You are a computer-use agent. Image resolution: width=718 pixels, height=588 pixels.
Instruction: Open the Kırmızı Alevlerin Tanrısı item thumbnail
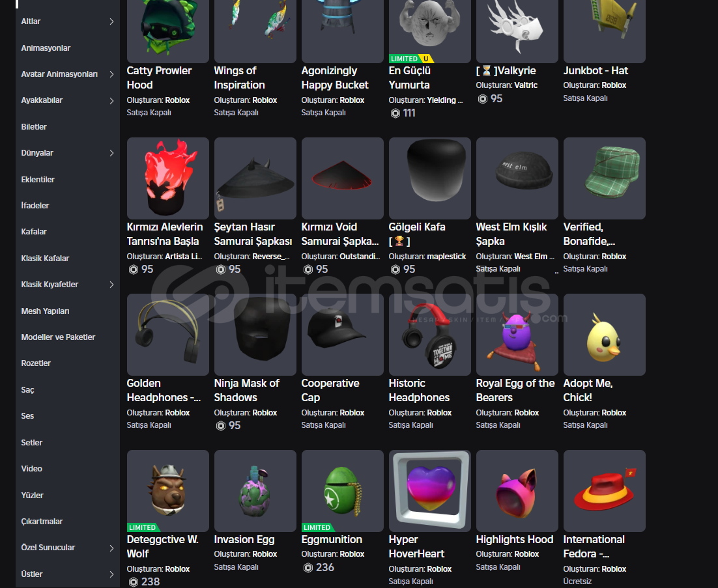coord(167,178)
